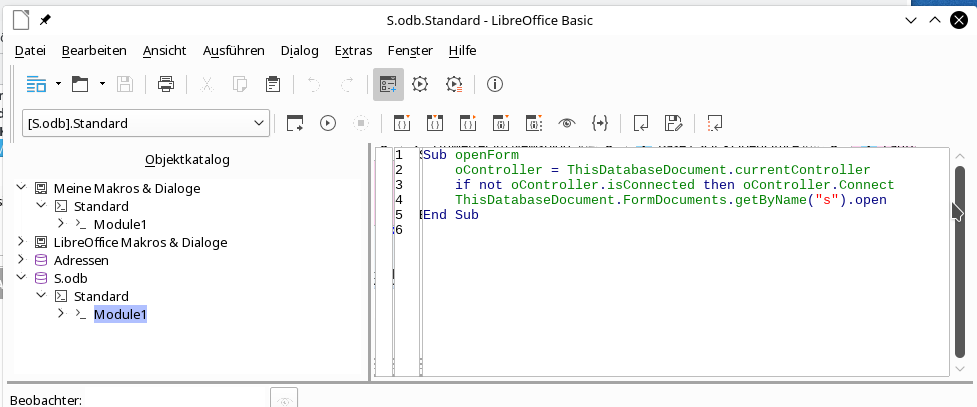Toggle the breakpoint icon in the toolbar
The width and height of the screenshot is (977, 407).
coord(501,123)
